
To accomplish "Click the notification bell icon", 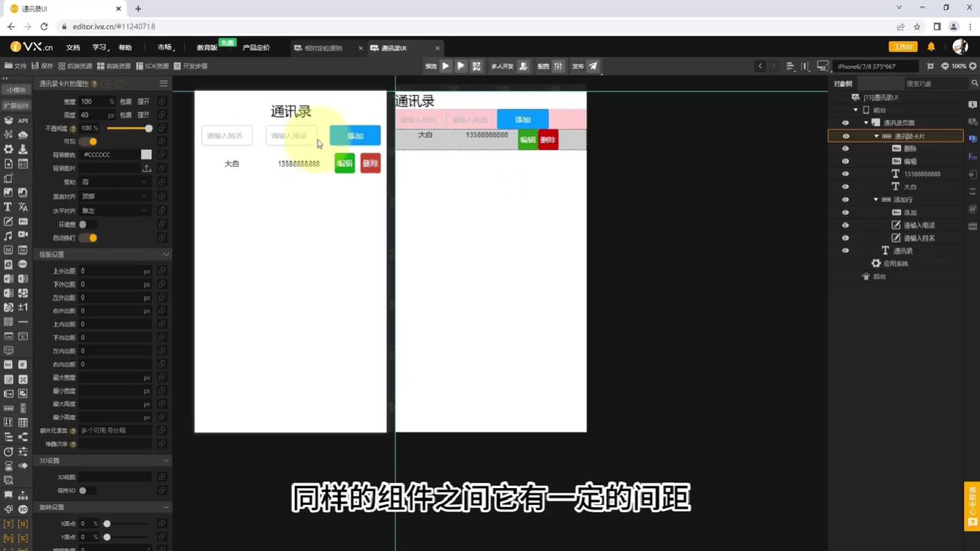I will [x=931, y=47].
